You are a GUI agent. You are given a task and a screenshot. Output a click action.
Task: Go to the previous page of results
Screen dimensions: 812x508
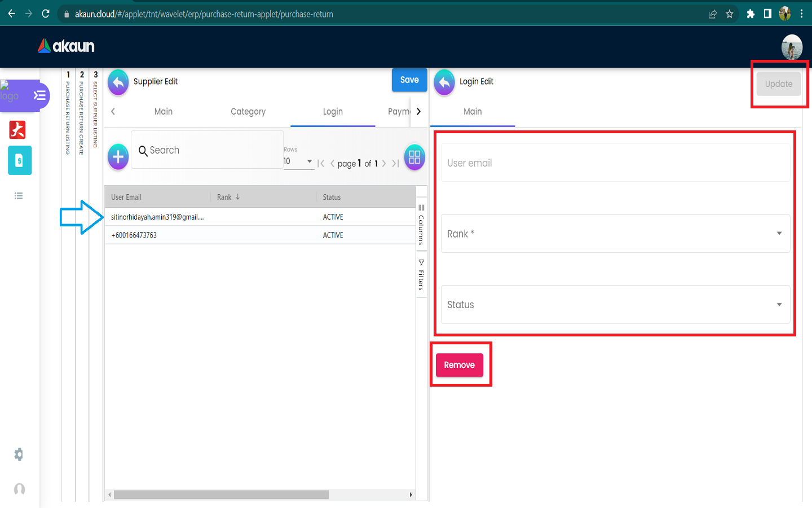click(332, 164)
